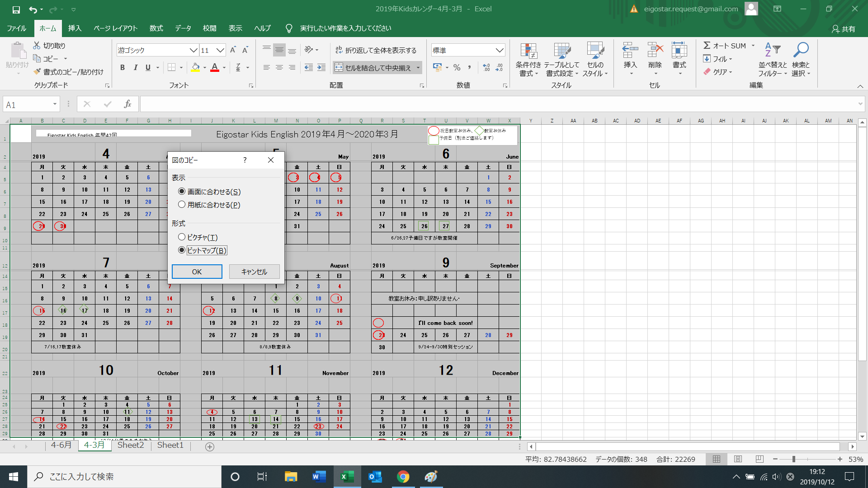Screen dimensions: 868x488
Task: Click the decrease indent icon
Action: 309,68
